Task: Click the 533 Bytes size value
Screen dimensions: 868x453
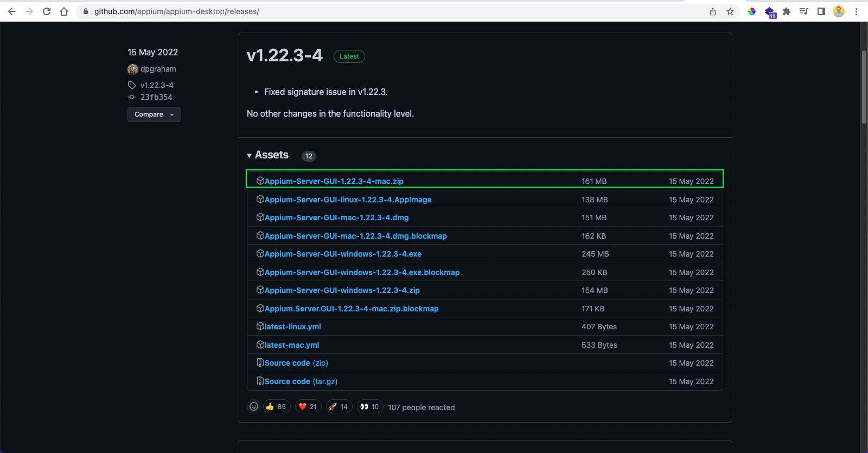Action: (599, 345)
